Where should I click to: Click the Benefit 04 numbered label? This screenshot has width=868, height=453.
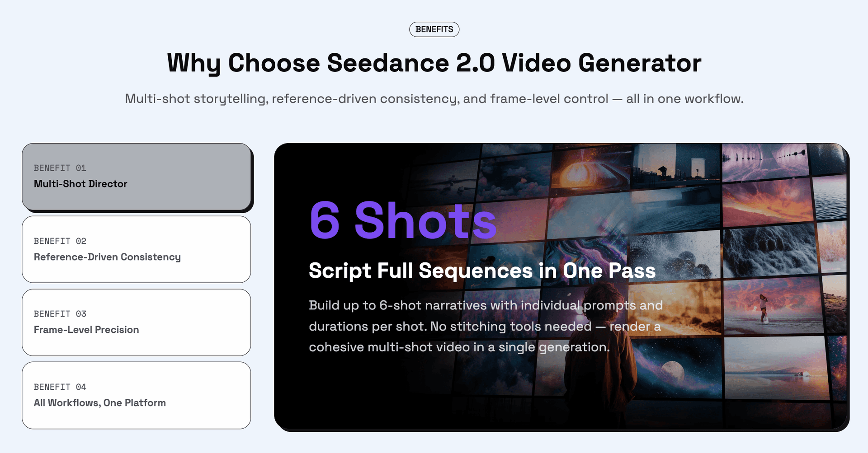(x=59, y=387)
